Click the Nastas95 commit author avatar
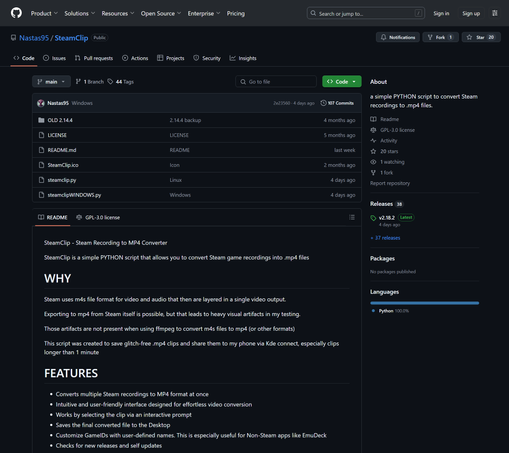 (x=41, y=103)
